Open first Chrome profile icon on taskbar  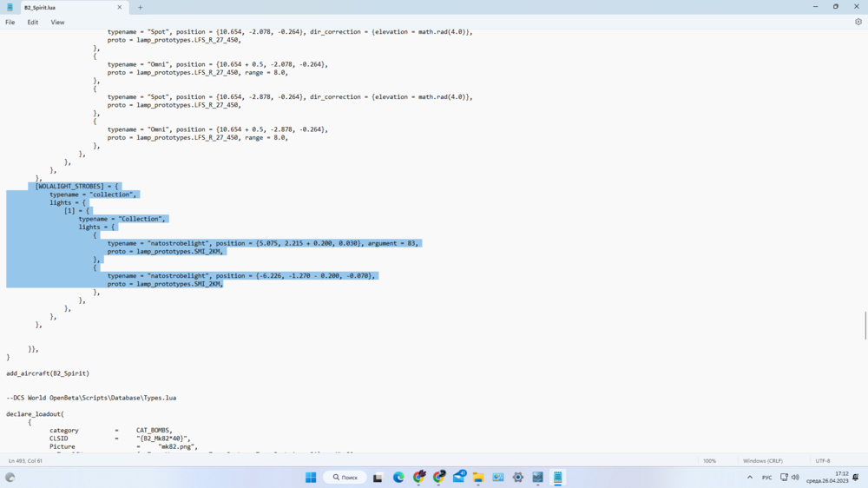coord(419,477)
